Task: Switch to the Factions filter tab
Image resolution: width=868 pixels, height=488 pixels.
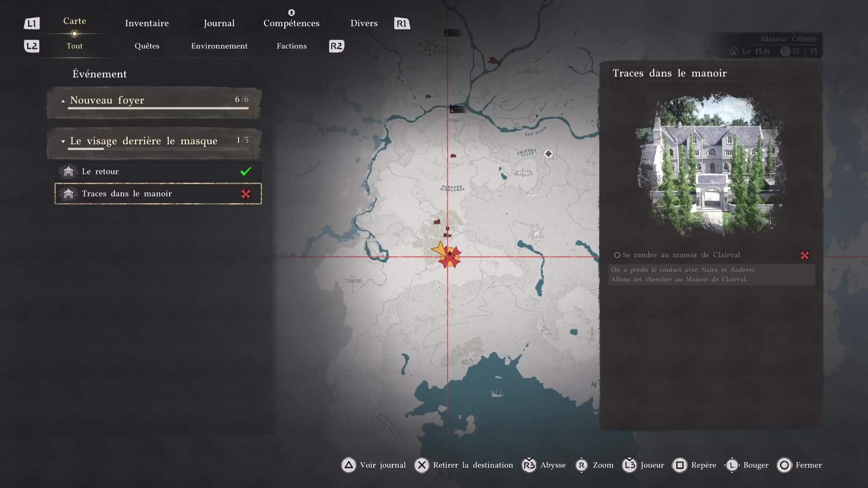Action: (x=292, y=46)
